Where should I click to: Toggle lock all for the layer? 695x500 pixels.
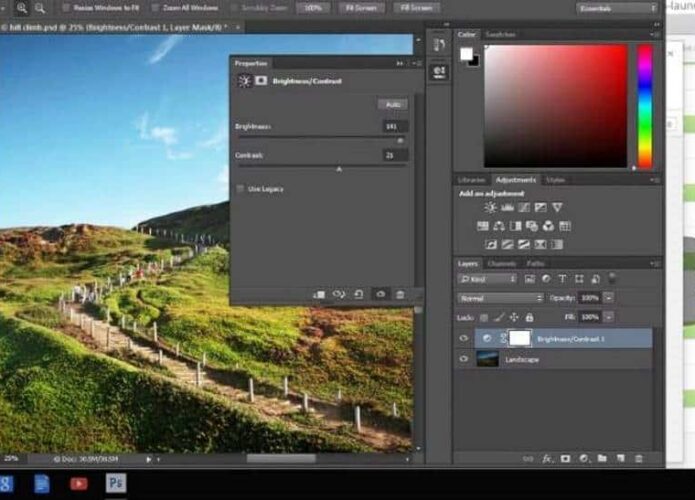(x=529, y=317)
